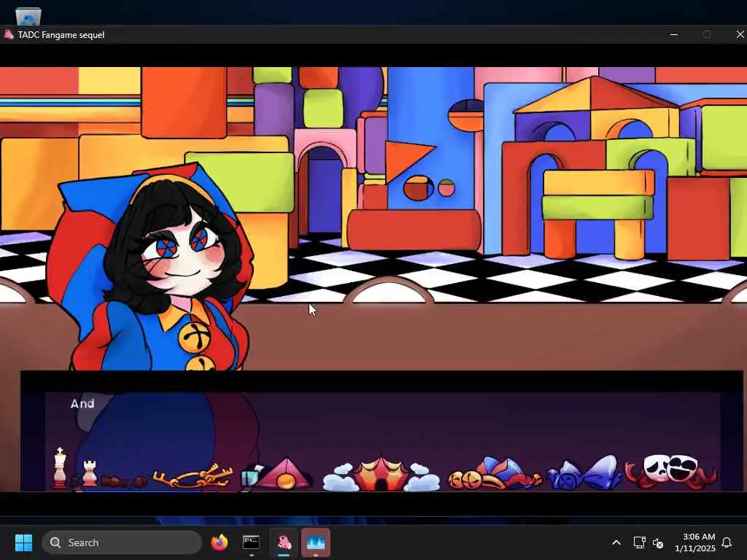The height and width of the screenshot is (560, 747).
Task: Open the blue waveform app in taskbar
Action: coord(315,542)
